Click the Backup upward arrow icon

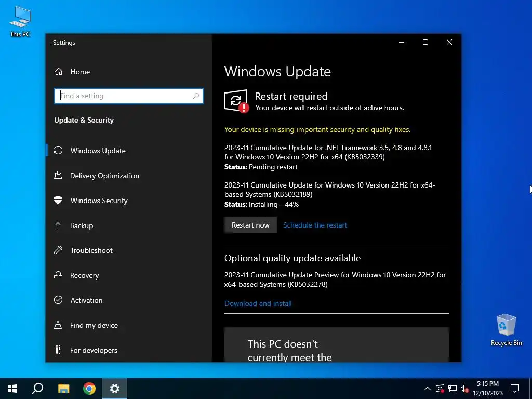coord(58,225)
